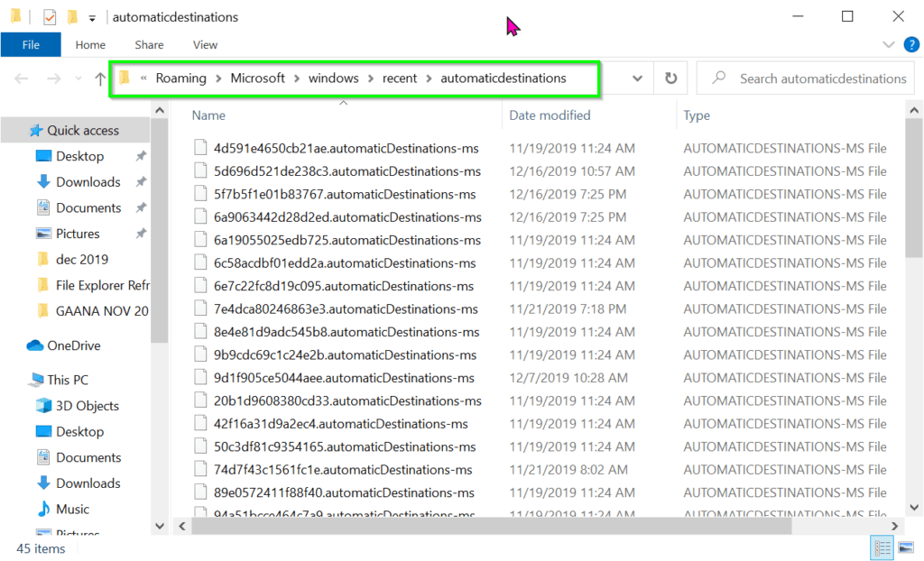Switch to the View ribbon tab

(x=205, y=44)
